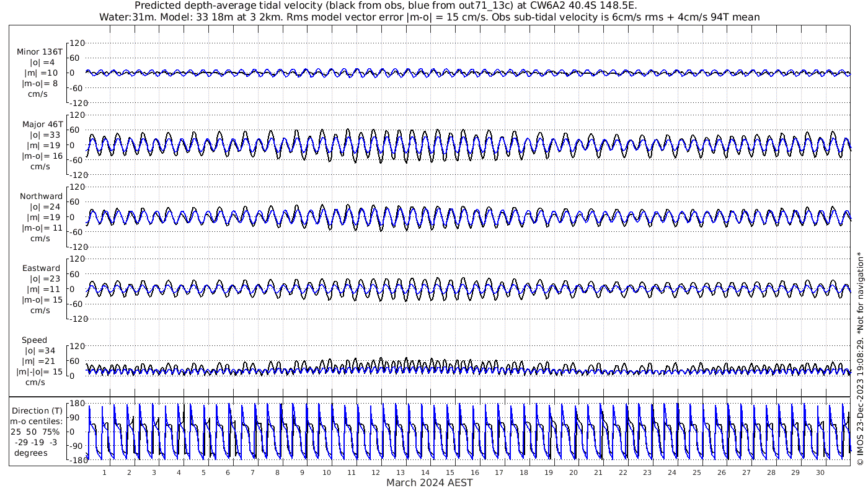The height and width of the screenshot is (496, 868).
Task: Click "|m|-|o|= 15" under Speed
Action: click(40, 372)
